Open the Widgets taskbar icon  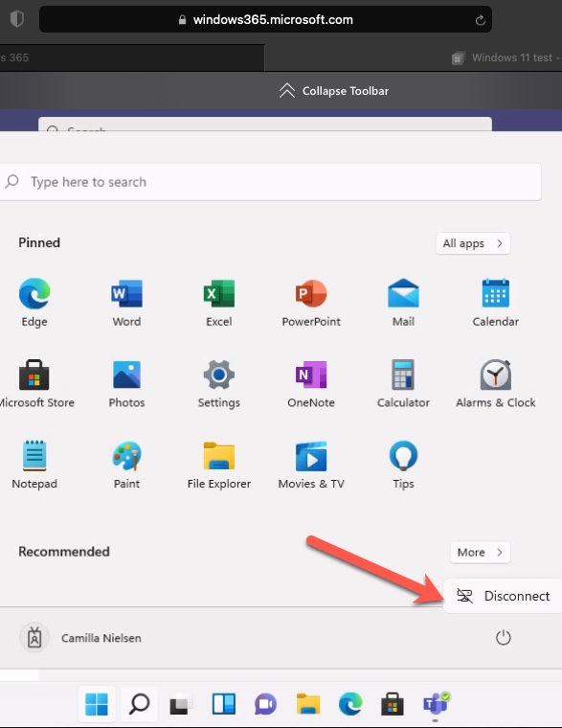[x=224, y=704]
